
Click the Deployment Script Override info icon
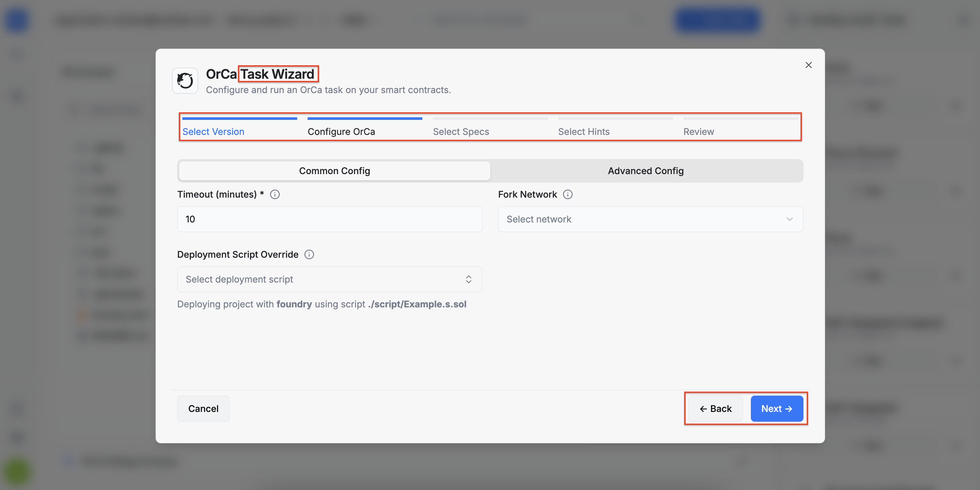[x=309, y=255]
